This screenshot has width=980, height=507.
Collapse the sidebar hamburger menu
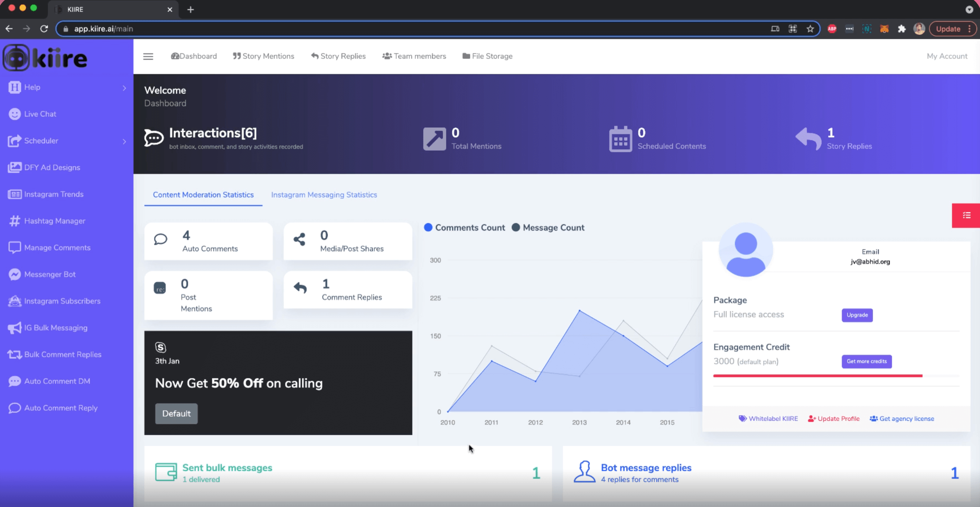click(x=148, y=56)
